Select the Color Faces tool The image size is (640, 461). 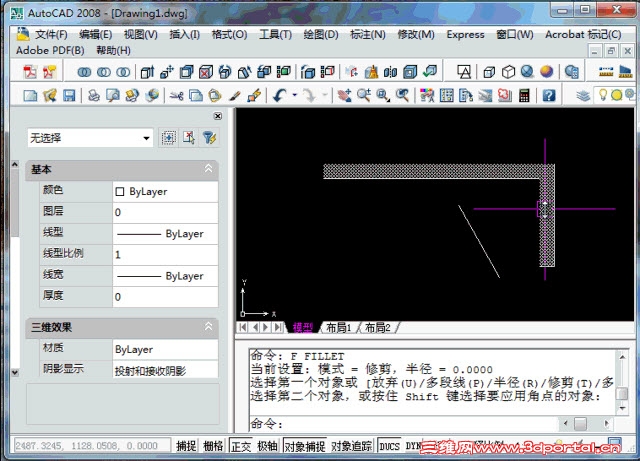pos(283,72)
